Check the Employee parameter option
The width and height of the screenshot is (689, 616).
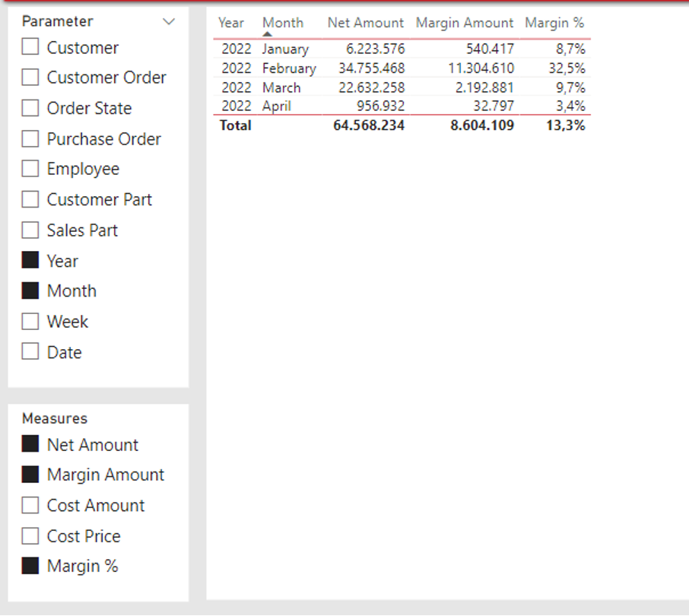(x=30, y=168)
